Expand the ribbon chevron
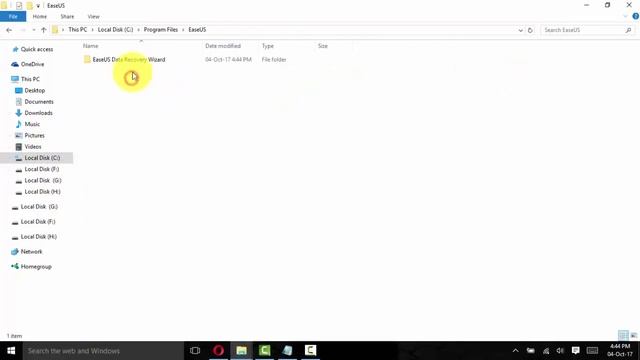The image size is (640, 360). [x=625, y=17]
